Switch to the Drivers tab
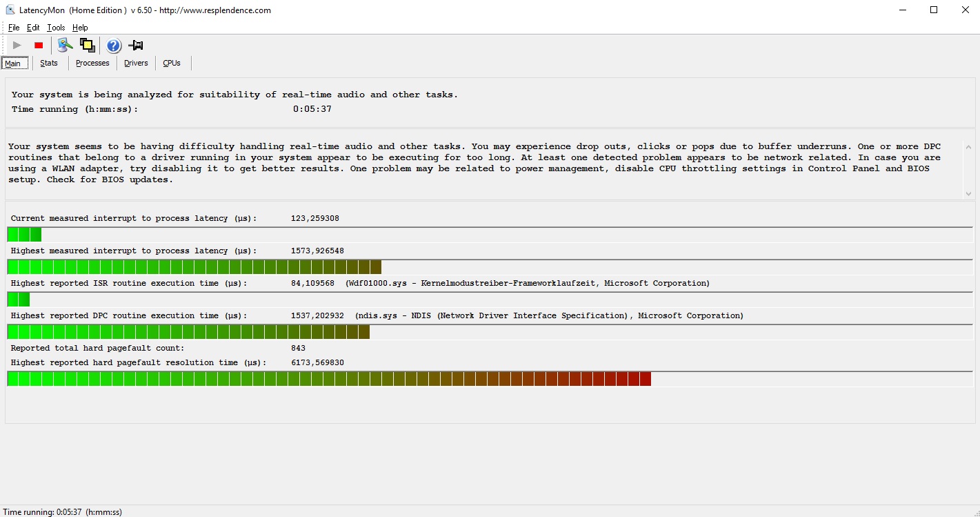Viewport: 980px width, 517px height. [136, 63]
